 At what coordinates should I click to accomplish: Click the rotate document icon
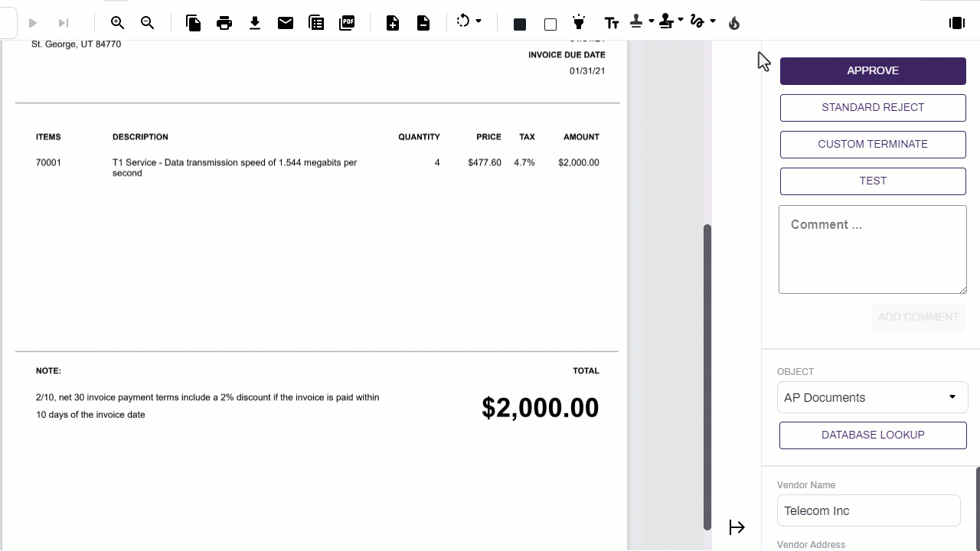[x=463, y=21]
